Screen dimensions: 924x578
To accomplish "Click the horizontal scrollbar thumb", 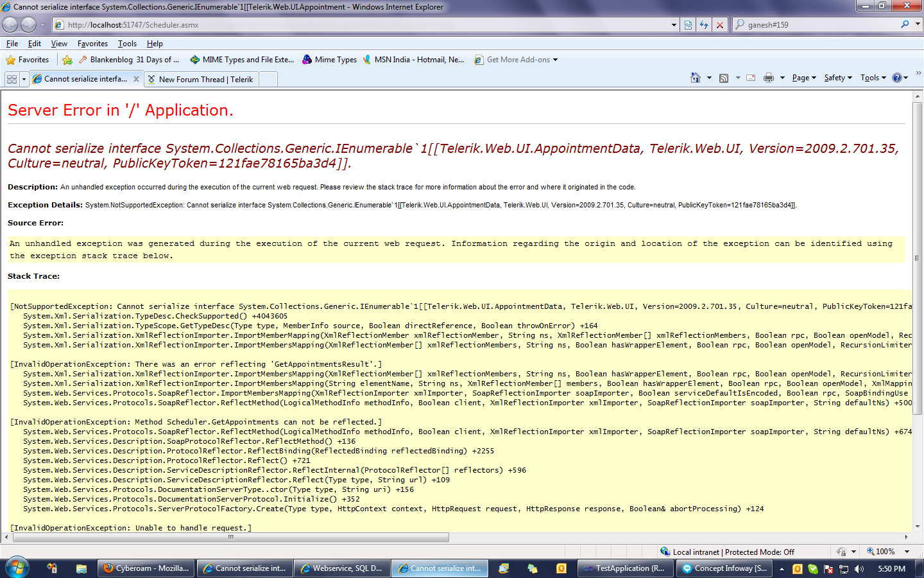I will pos(230,537).
